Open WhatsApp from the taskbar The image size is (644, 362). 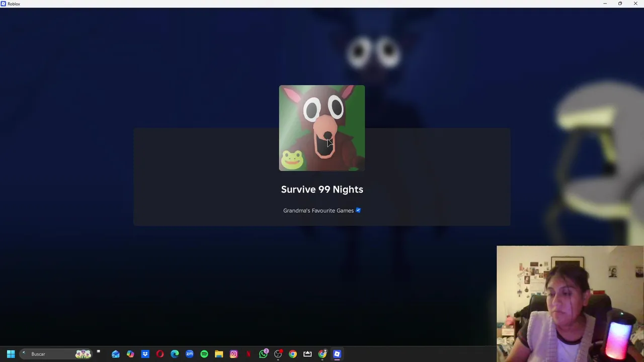tap(263, 354)
